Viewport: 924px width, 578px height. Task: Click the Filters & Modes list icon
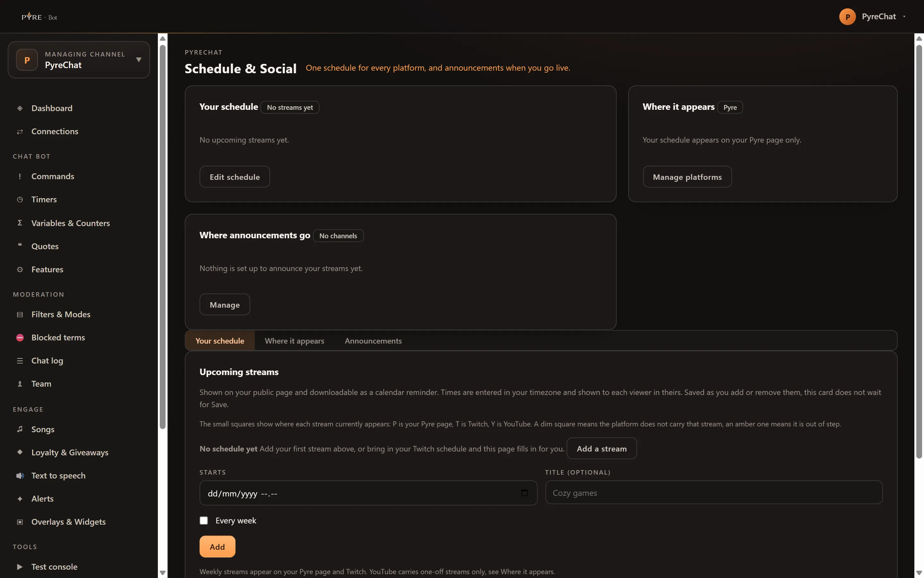[20, 315]
